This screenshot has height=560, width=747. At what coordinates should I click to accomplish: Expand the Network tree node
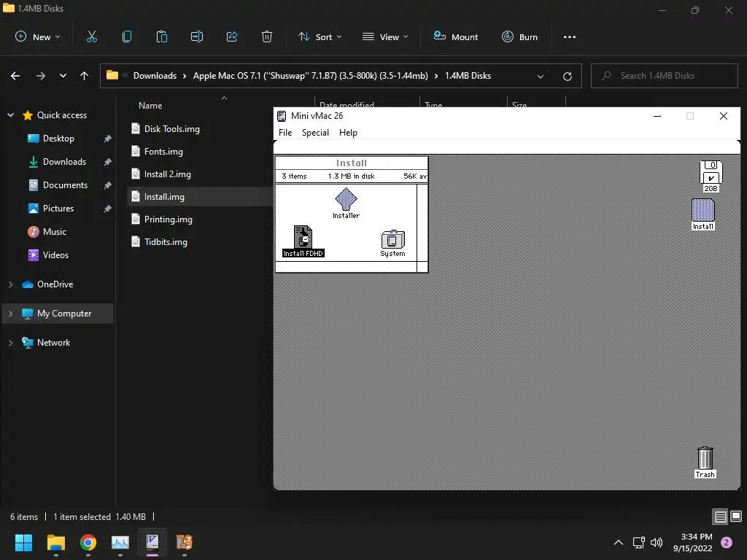click(10, 343)
